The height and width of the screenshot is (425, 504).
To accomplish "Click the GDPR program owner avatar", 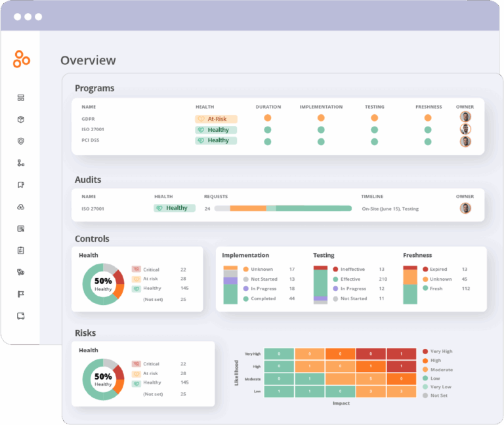I will 465,117.
